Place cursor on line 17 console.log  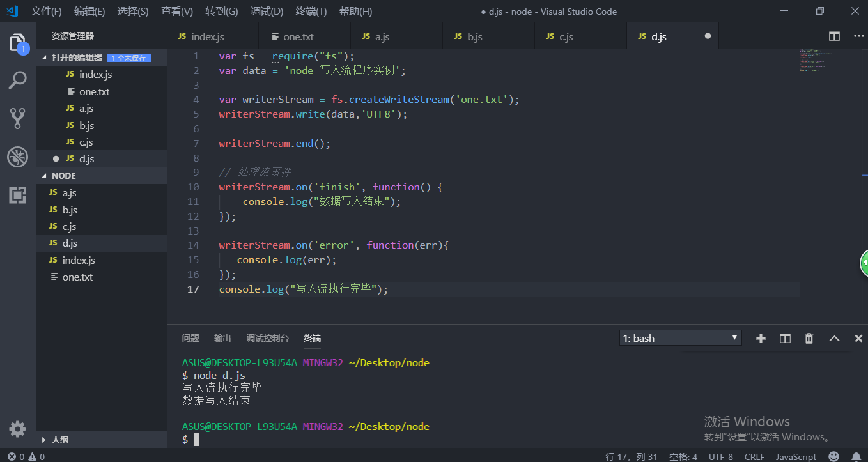pyautogui.click(x=304, y=289)
